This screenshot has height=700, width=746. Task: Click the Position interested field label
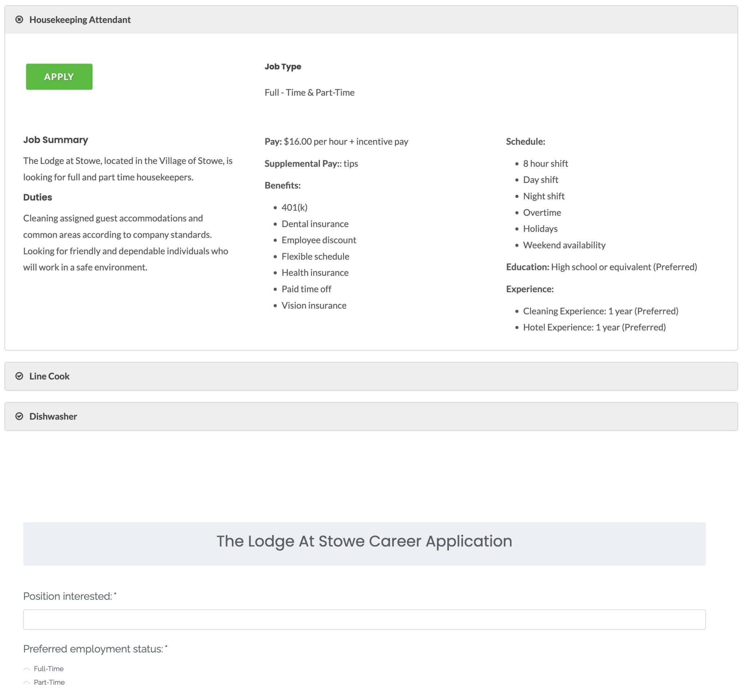[x=68, y=596]
